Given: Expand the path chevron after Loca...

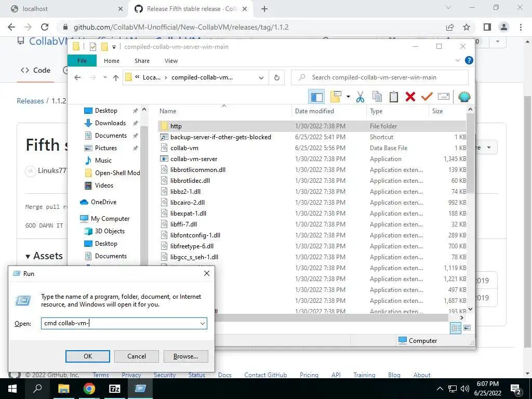Looking at the screenshot, I should point(166,78).
